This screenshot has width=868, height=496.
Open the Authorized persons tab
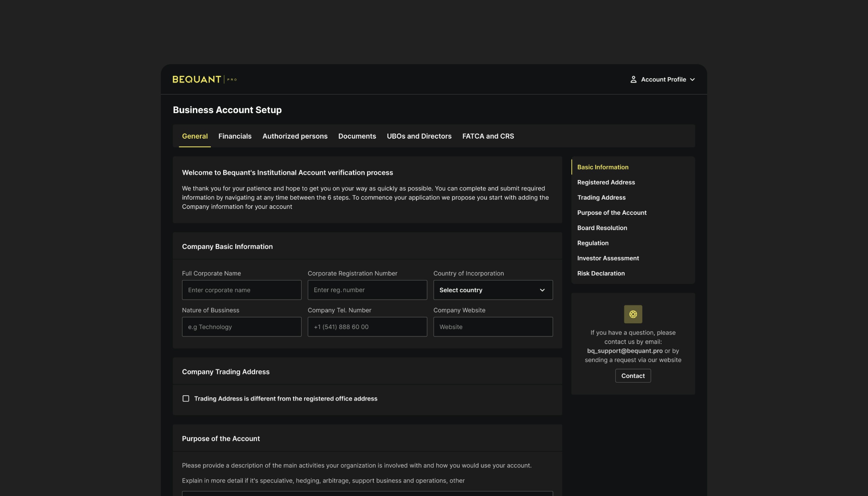[295, 136]
